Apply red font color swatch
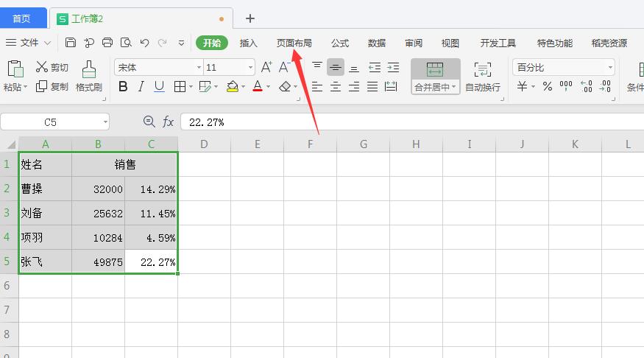Image resolution: width=644 pixels, height=358 pixels. click(x=258, y=86)
